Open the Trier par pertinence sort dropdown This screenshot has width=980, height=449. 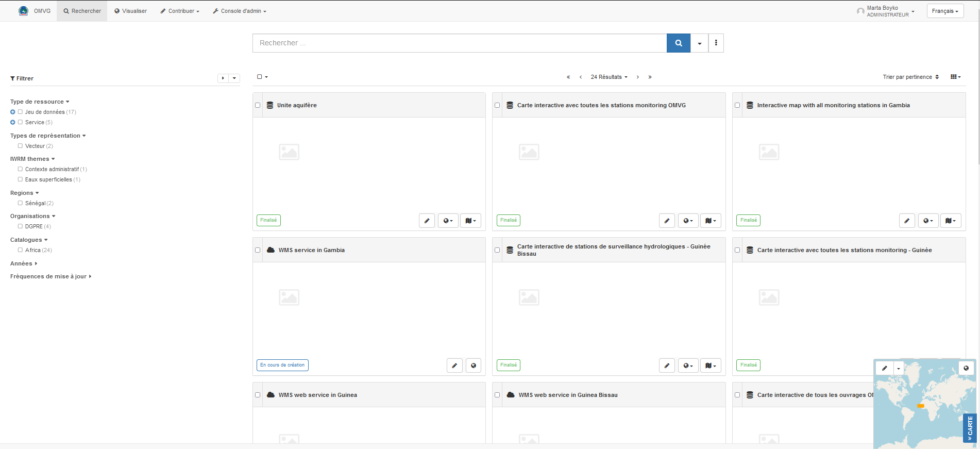point(910,77)
